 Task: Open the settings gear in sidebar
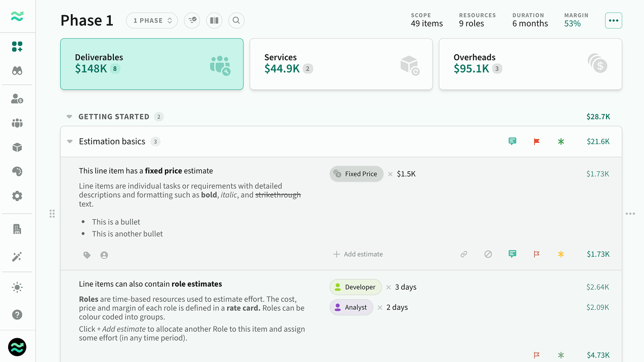(17, 196)
